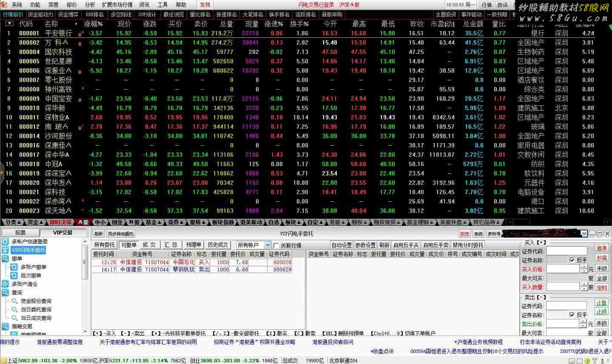
Task: Click the 卖出价格 spinner control
Action: click(584, 324)
